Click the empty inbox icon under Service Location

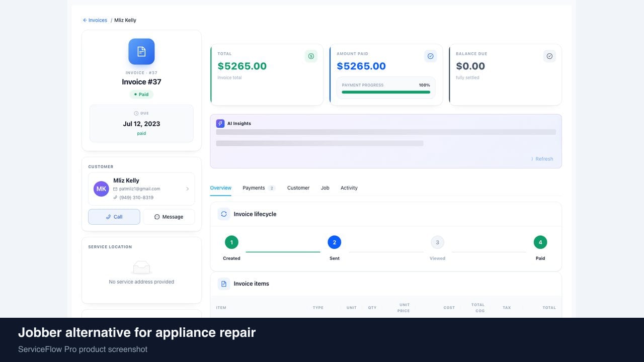(x=141, y=267)
